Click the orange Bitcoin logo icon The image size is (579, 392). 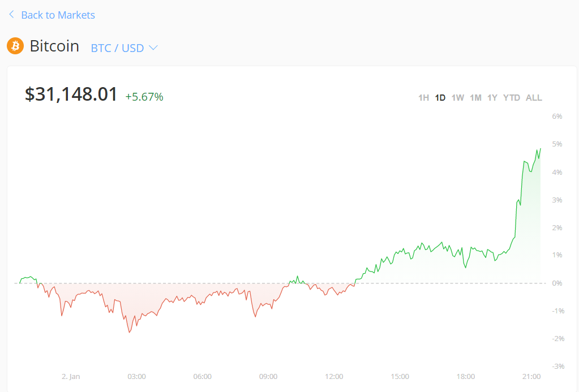(15, 46)
